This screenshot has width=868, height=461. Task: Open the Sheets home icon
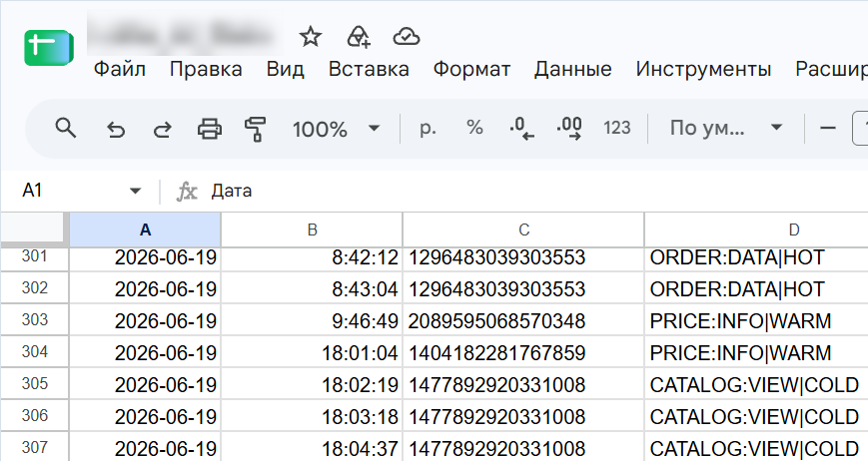point(49,48)
